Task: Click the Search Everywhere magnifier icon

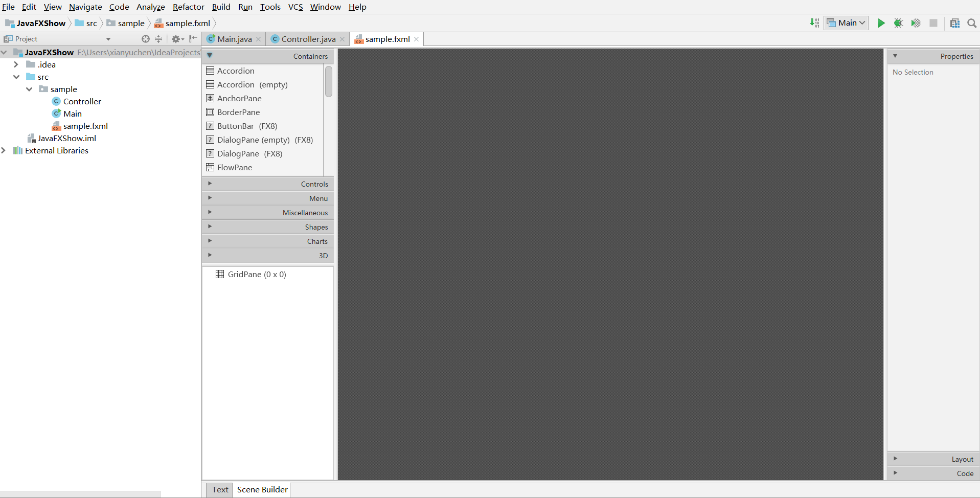Action: (x=972, y=23)
